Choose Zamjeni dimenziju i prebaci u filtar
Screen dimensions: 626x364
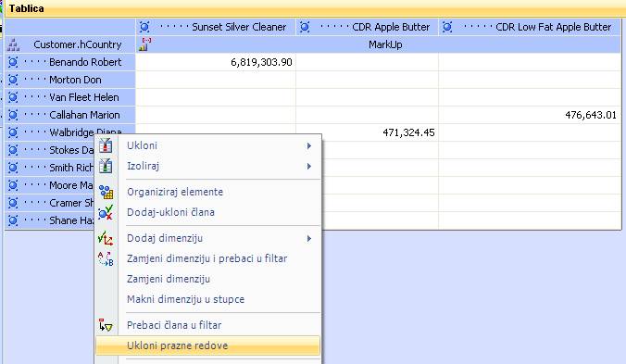tap(207, 258)
